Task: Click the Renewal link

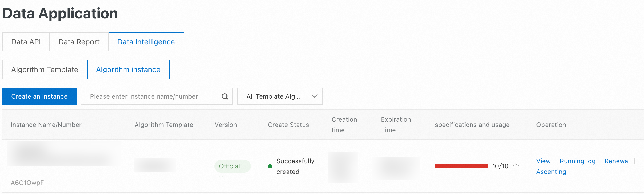Action: 617,161
